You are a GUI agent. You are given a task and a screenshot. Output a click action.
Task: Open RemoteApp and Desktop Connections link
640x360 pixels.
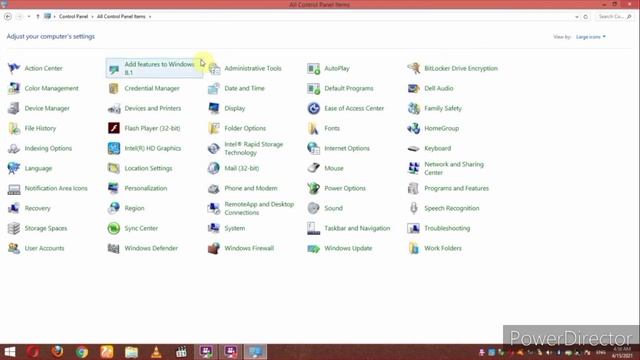259,208
